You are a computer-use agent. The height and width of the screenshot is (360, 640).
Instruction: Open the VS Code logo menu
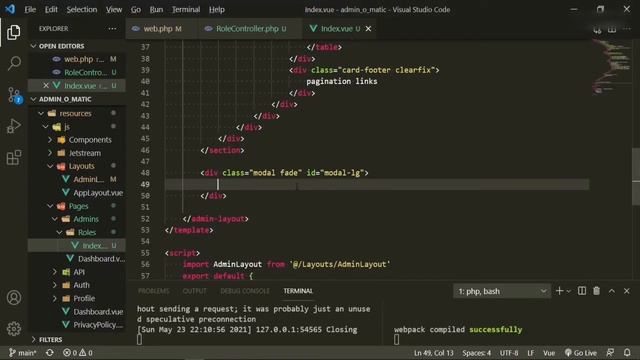click(x=10, y=9)
